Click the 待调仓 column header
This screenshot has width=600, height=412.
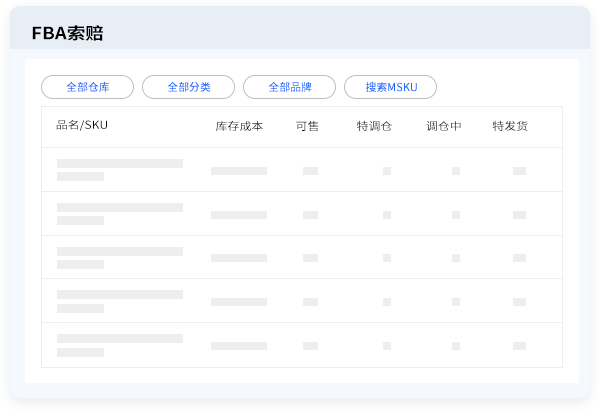click(x=374, y=126)
